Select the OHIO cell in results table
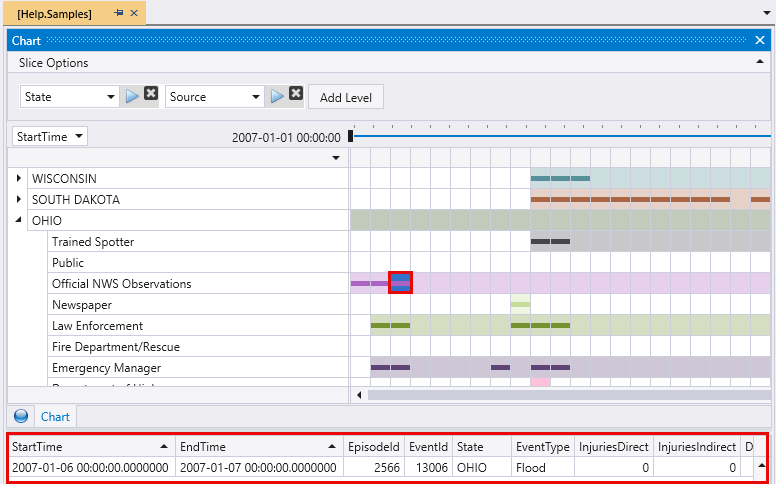 pyautogui.click(x=482, y=467)
